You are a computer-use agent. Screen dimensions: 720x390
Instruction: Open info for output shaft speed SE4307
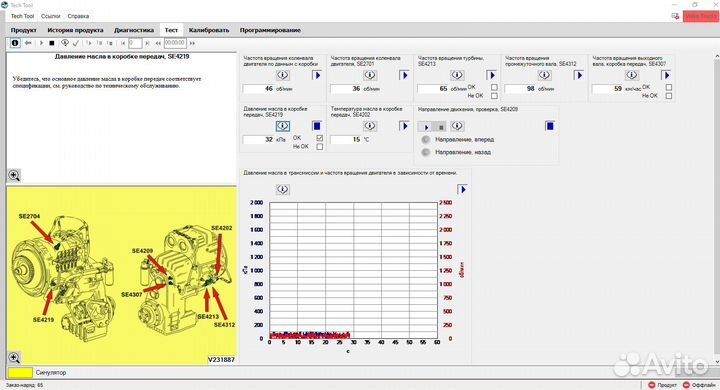[632, 75]
